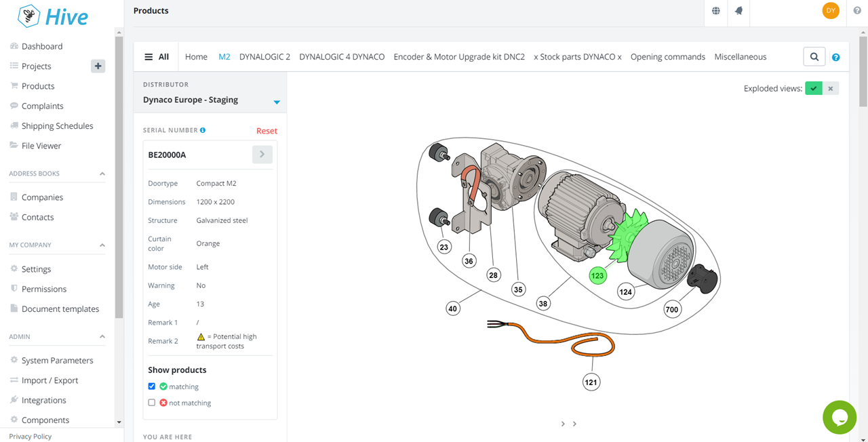Viewport: 868px width, 442px height.
Task: Collapse the Address Books section
Action: pos(102,174)
